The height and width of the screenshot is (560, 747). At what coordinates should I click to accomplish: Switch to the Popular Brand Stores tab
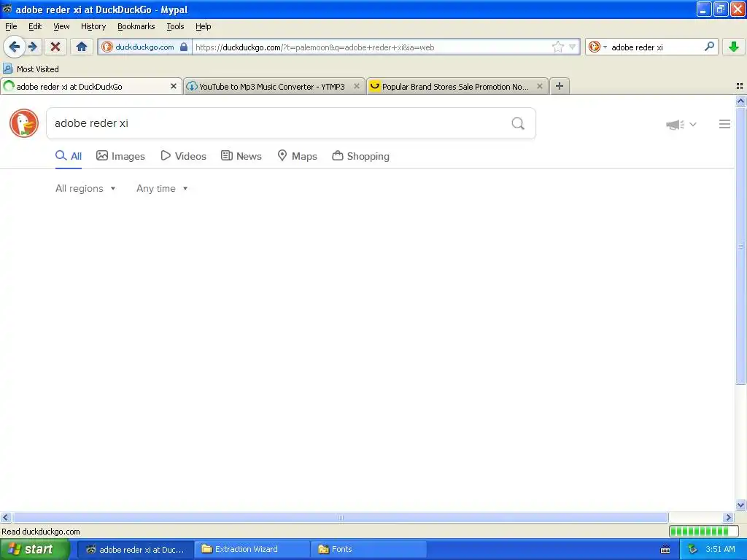(x=457, y=86)
